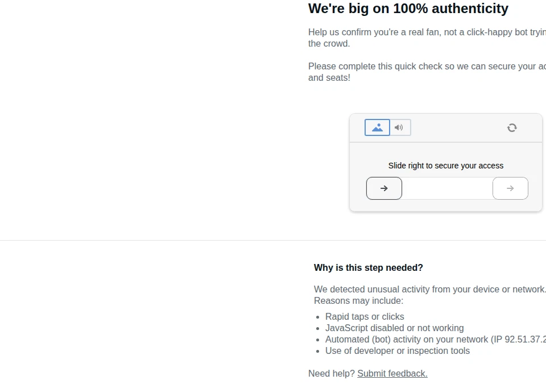Click the 'Reasons may include:' text

click(x=358, y=301)
